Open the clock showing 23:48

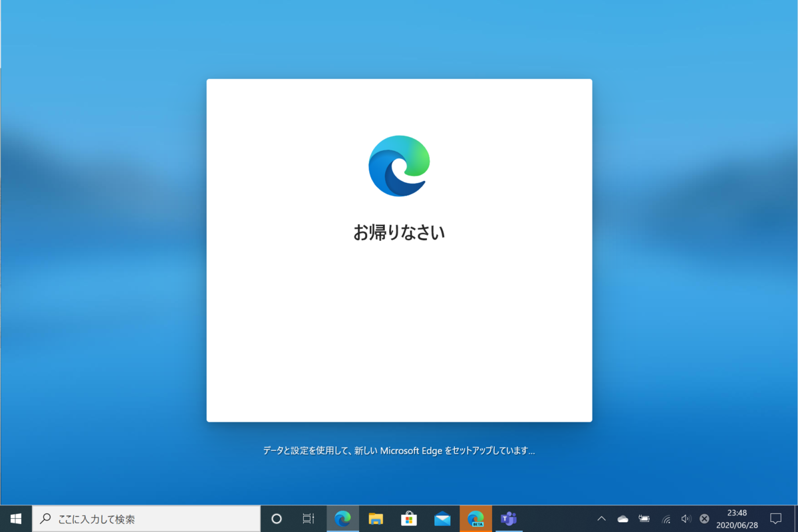[737, 519]
